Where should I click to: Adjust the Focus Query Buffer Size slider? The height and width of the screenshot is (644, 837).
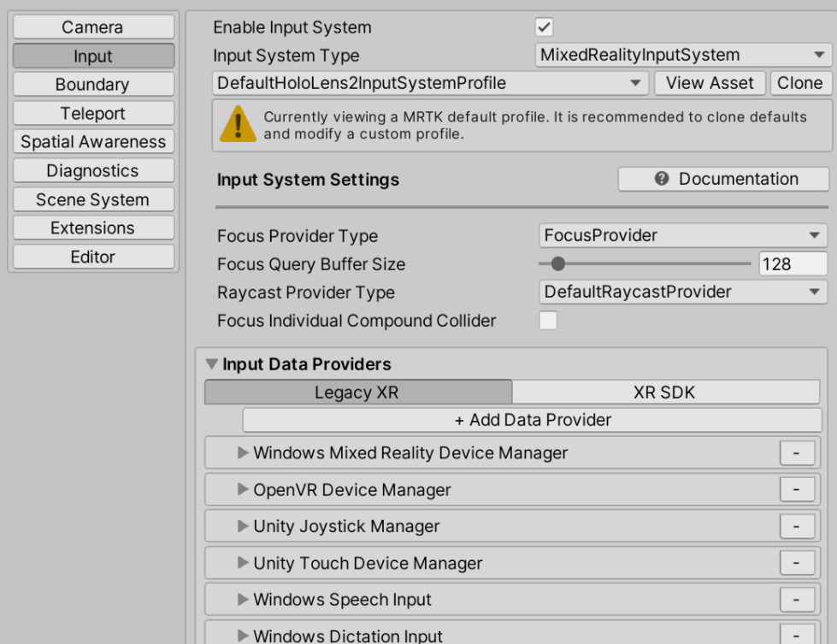click(558, 264)
